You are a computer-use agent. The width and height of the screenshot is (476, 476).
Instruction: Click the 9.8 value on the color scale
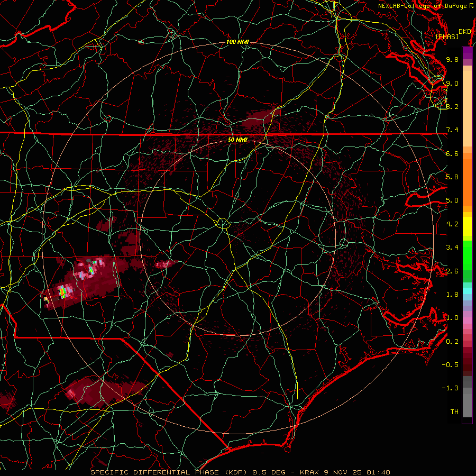tap(452, 59)
